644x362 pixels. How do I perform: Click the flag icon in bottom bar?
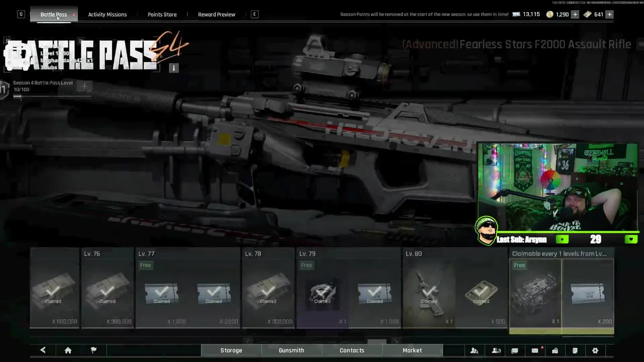[94, 350]
